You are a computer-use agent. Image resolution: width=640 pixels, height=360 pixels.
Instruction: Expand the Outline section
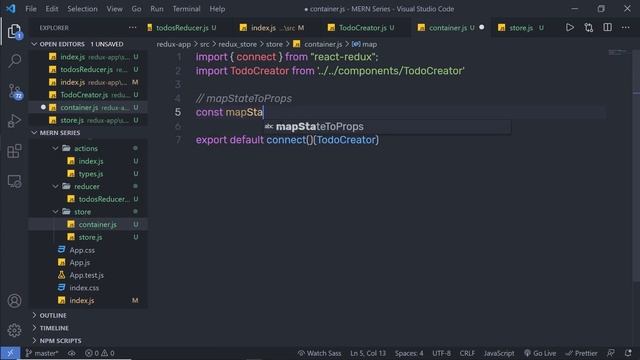[34, 315]
